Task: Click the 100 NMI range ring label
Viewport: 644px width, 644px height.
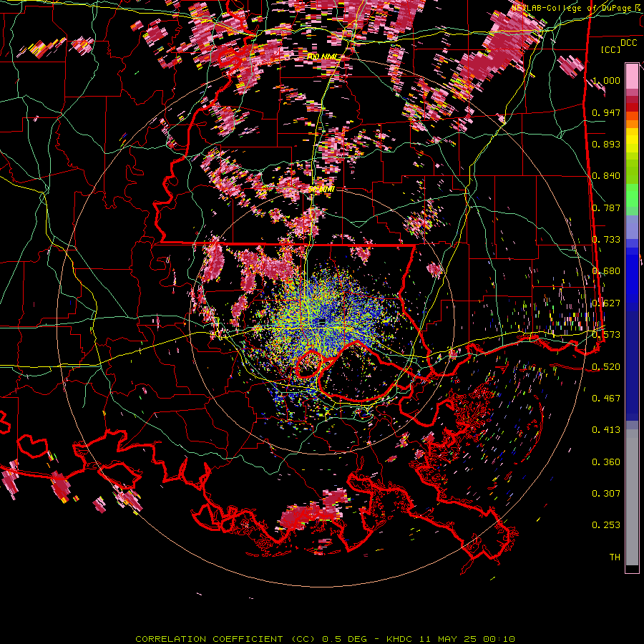Action: click(323, 57)
